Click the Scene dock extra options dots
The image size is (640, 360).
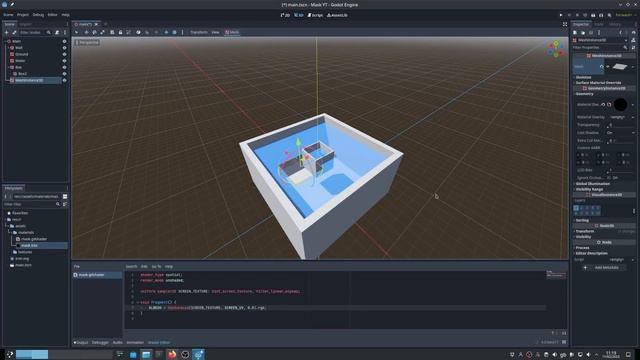65,32
